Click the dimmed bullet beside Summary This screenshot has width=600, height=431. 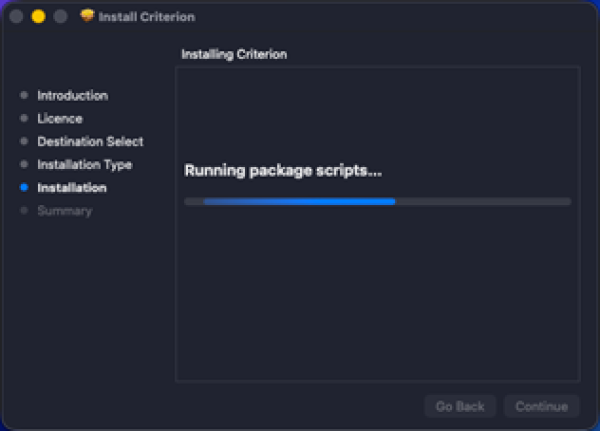point(23,211)
